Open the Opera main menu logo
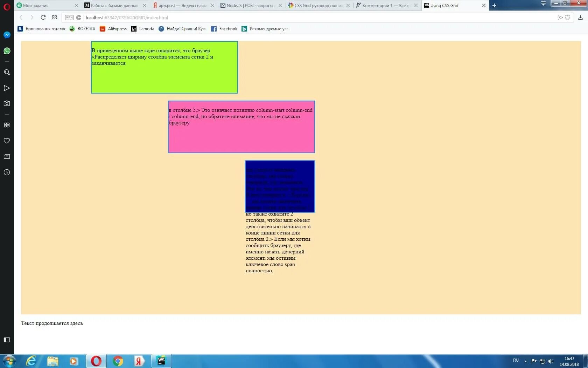 coord(7,6)
